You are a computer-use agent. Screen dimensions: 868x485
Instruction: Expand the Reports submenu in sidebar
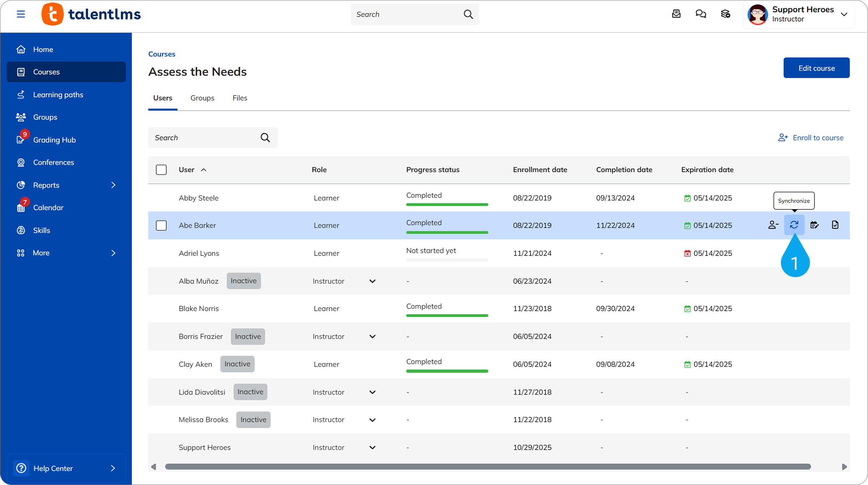tap(113, 185)
